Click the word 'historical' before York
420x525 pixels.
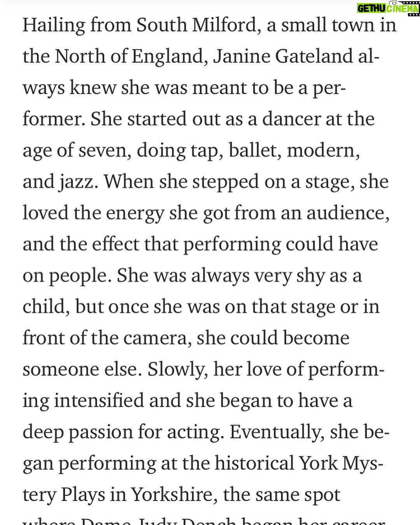254,463
